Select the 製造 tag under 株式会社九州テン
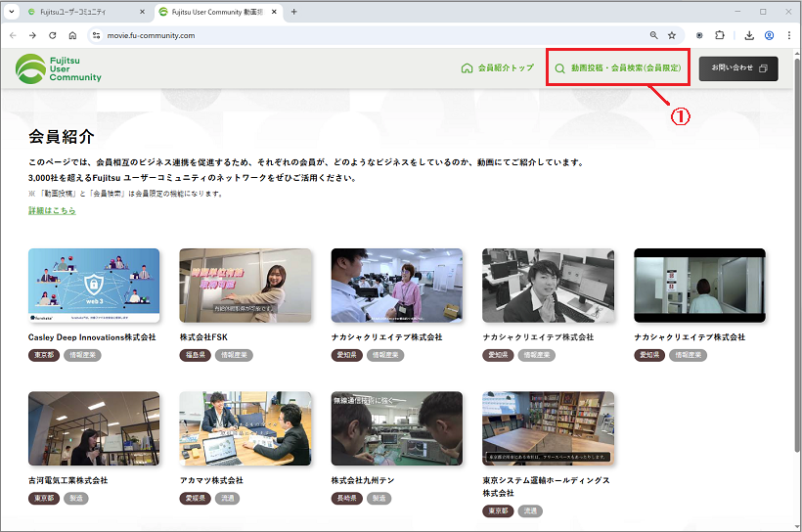The image size is (802, 532). 379,498
